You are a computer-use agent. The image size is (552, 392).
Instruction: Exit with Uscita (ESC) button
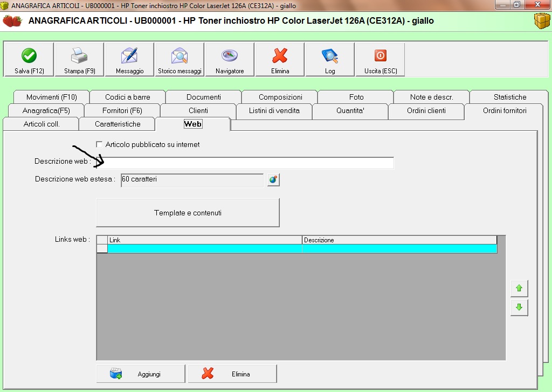pyautogui.click(x=380, y=60)
